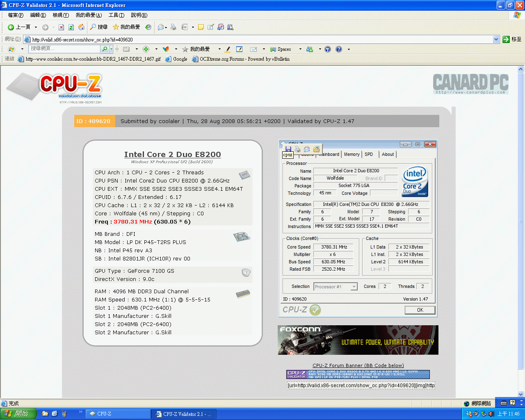The width and height of the screenshot is (525, 420).
Task: Stop loading with the red X icon
Action: (x=61, y=27)
